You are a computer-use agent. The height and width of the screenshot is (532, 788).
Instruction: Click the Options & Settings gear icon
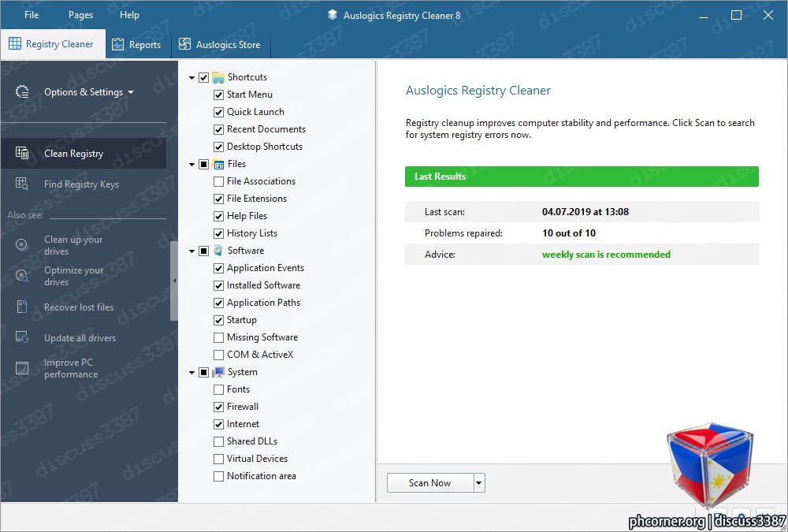point(22,91)
